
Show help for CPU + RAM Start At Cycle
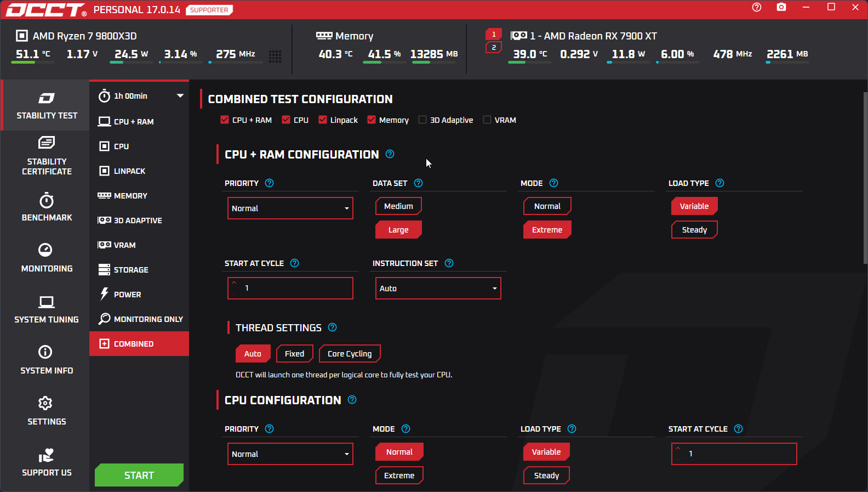click(x=295, y=263)
